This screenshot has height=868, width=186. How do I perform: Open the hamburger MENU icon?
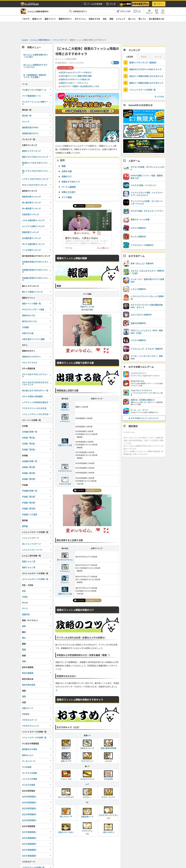(x=163, y=11)
